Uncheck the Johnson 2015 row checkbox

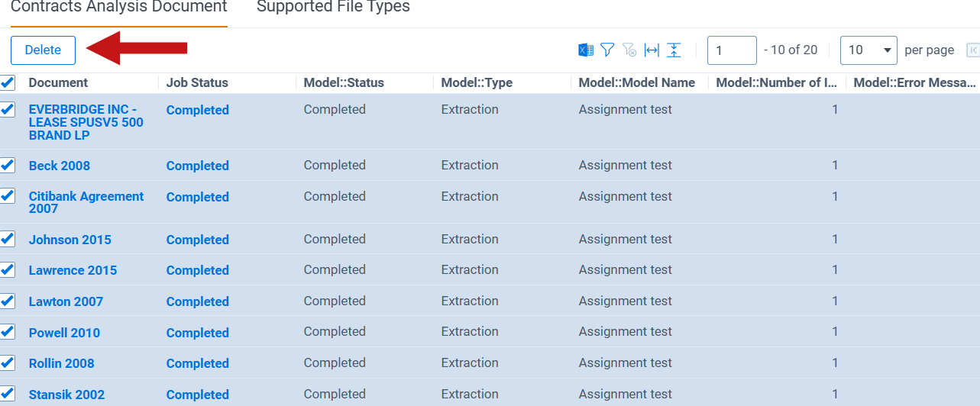(7, 239)
